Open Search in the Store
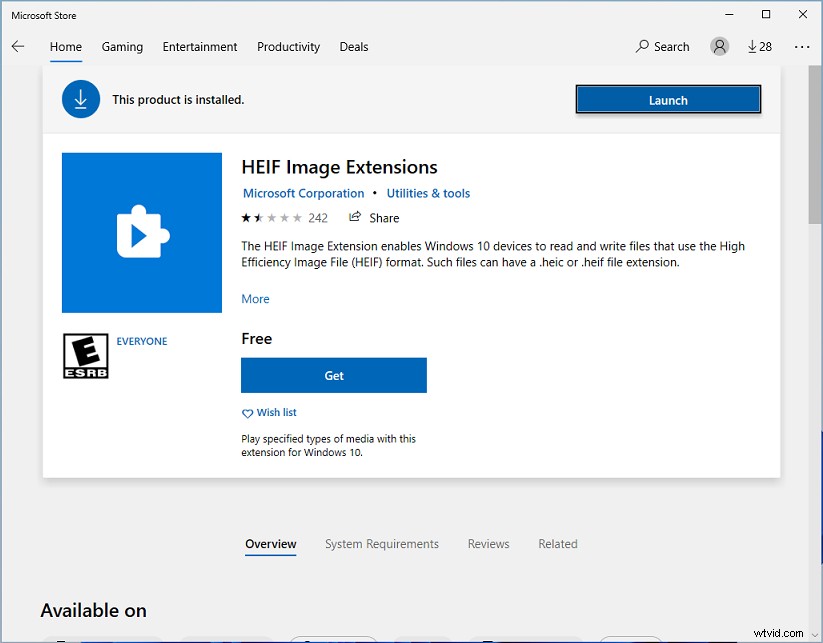This screenshot has height=643, width=823. click(662, 46)
